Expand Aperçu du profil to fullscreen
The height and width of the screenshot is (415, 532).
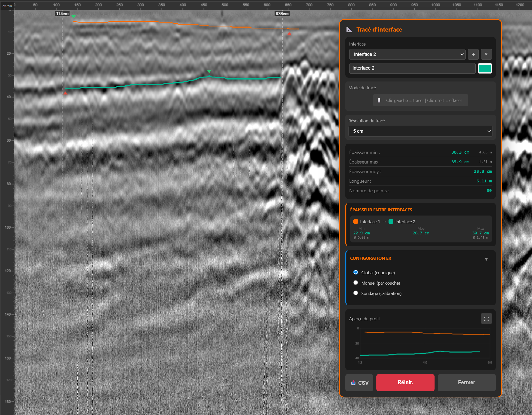[x=486, y=318]
